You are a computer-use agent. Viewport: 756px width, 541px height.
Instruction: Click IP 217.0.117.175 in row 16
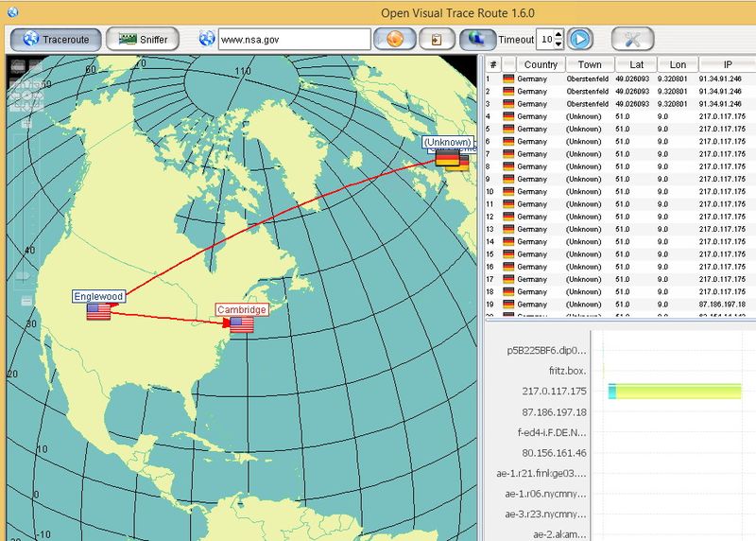pyautogui.click(x=722, y=267)
